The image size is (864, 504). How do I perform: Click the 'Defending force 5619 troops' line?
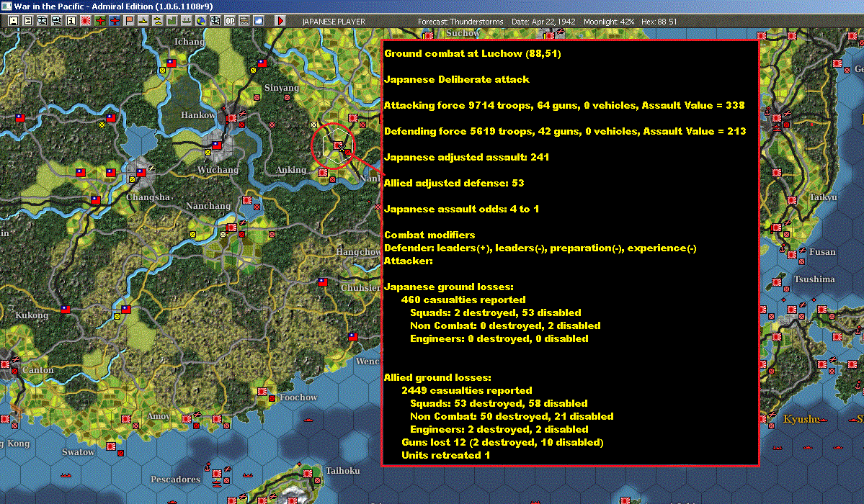point(565,131)
